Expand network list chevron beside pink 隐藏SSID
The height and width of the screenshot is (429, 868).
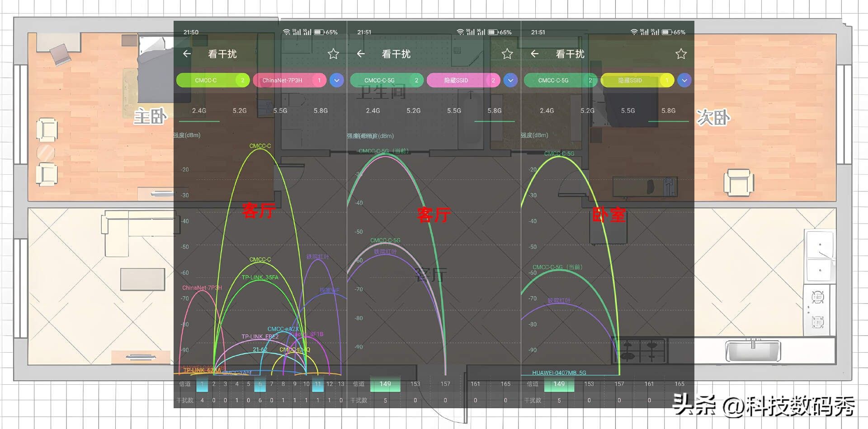(x=510, y=80)
